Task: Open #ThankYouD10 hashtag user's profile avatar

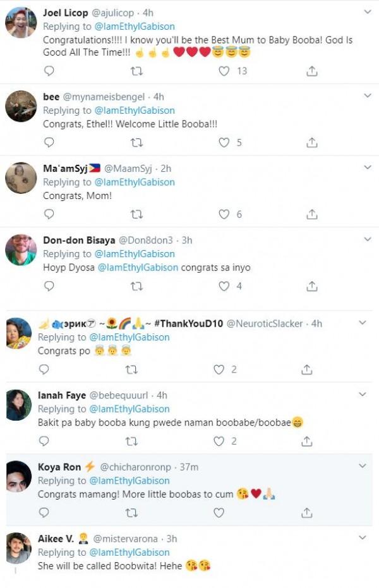Action: point(18,334)
